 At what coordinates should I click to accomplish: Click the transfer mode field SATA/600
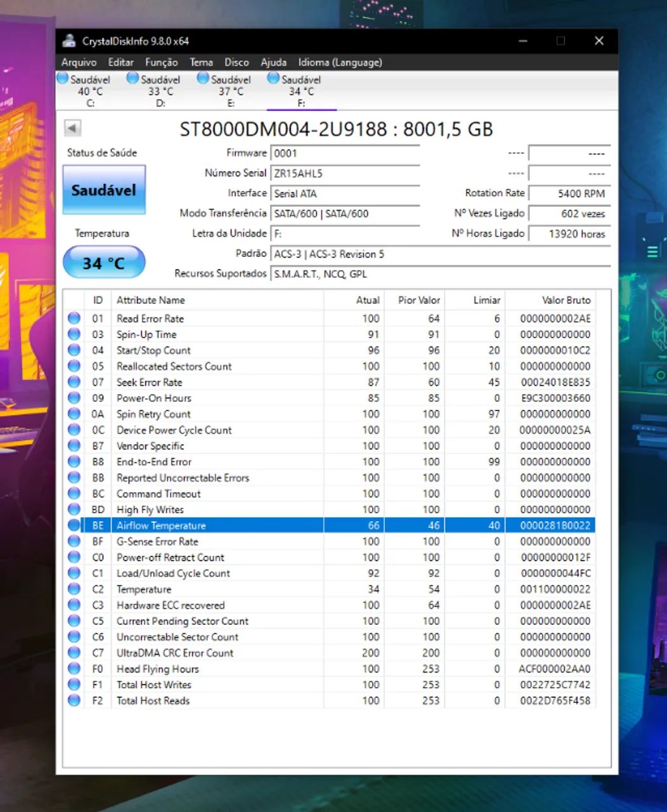point(345,214)
